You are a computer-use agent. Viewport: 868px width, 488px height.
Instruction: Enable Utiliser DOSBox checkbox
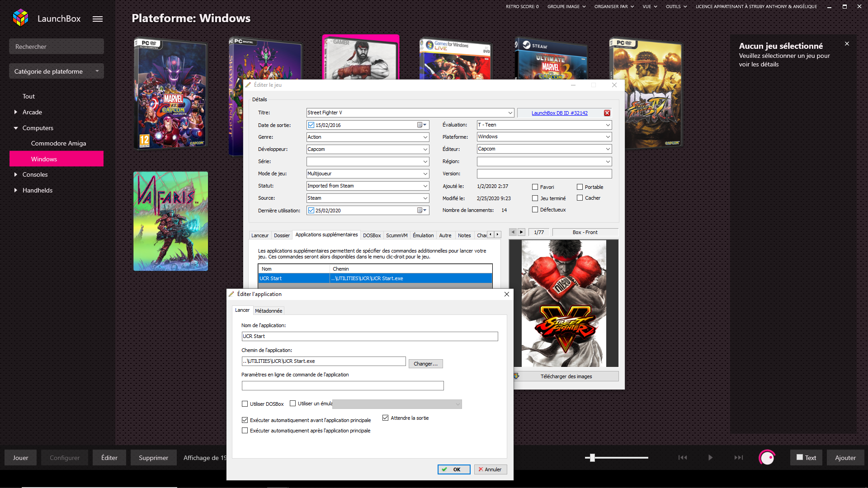point(245,404)
